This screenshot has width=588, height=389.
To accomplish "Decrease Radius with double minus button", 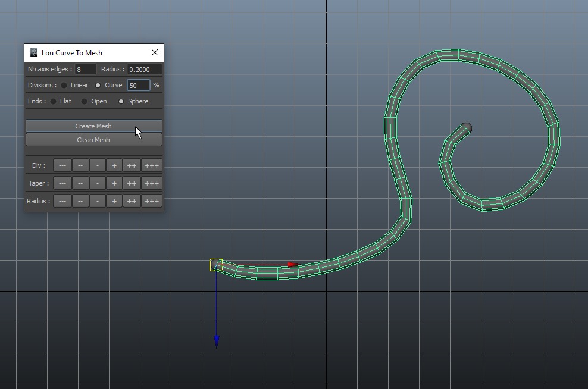I will coord(80,201).
